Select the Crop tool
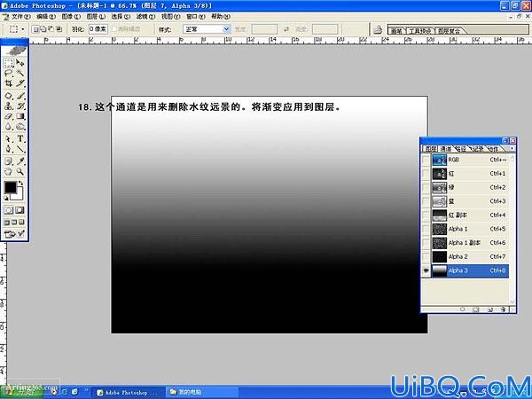This screenshot has height=399, width=532. click(x=9, y=83)
